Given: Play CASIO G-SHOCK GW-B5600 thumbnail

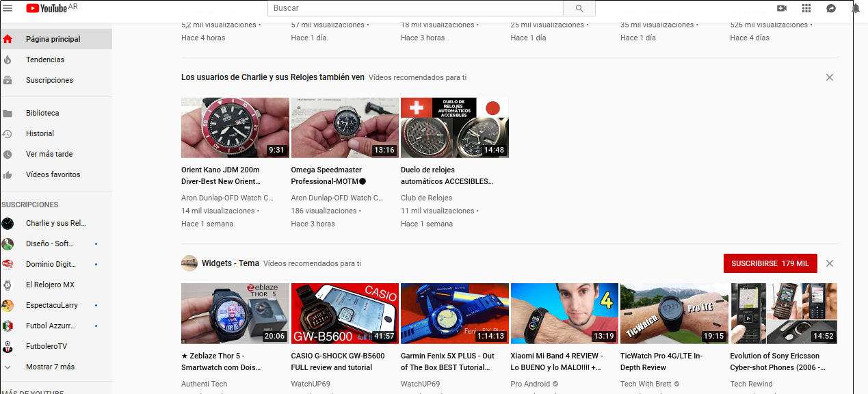Looking at the screenshot, I should coord(345,313).
